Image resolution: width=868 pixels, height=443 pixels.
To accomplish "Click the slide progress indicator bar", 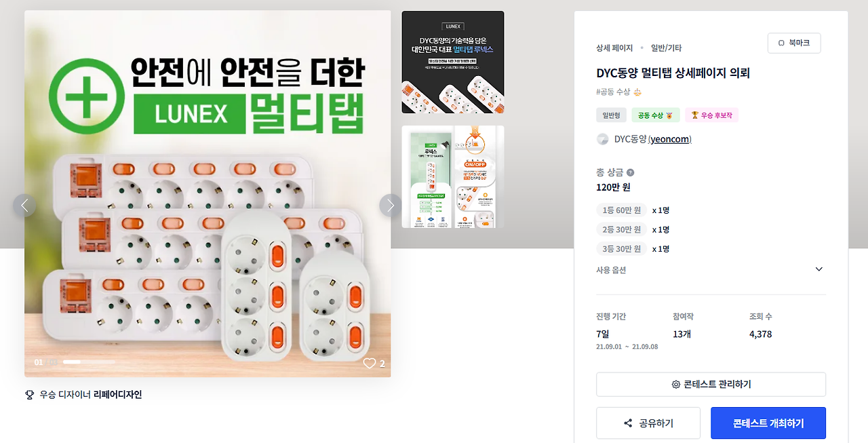I will coord(89,362).
